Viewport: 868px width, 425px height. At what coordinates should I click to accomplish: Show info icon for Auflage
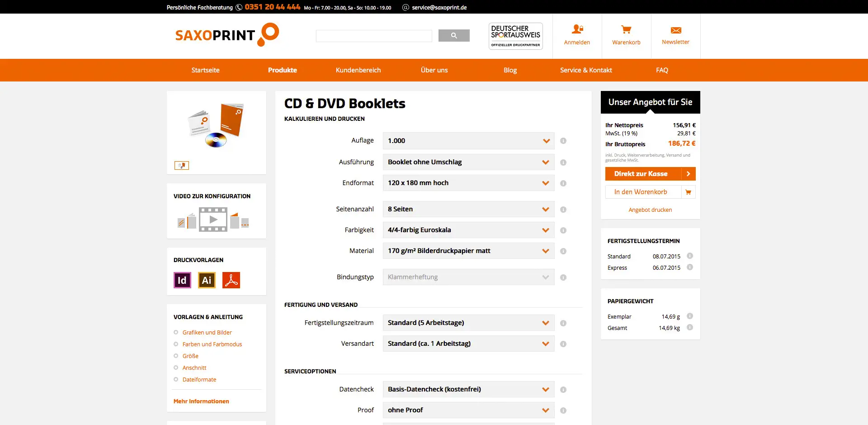[563, 141]
